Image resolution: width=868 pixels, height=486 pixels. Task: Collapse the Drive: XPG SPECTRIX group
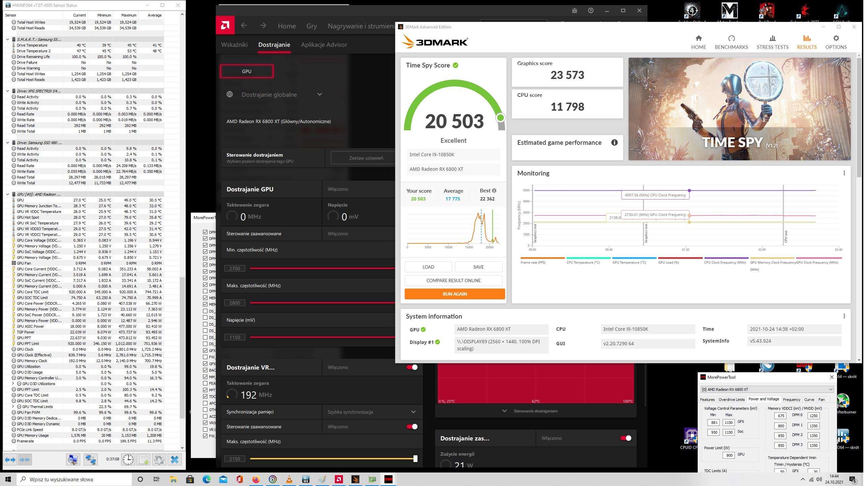(x=8, y=91)
